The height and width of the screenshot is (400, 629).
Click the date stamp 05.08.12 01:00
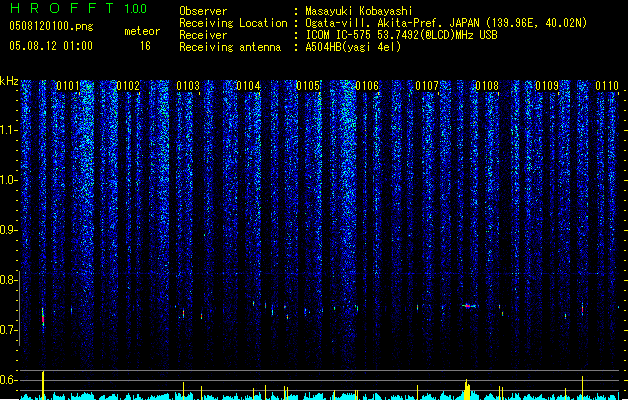pyautogui.click(x=51, y=46)
